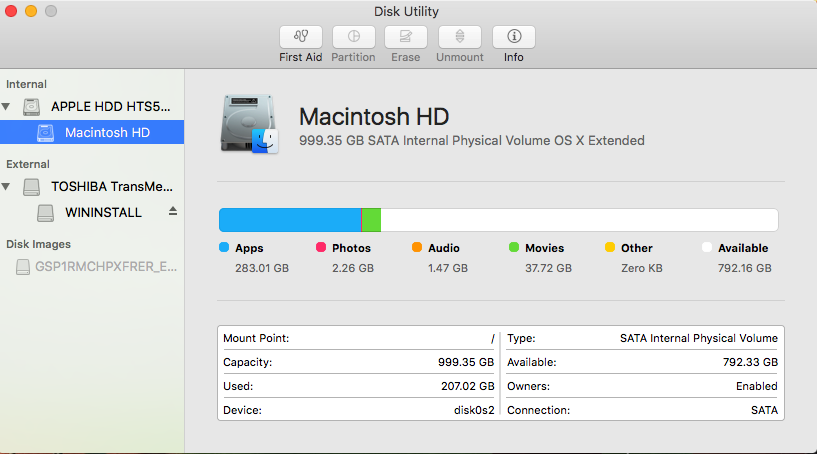Select the TOSHIBA TransMemory drive icon
Image resolution: width=817 pixels, height=454 pixels.
(x=31, y=187)
